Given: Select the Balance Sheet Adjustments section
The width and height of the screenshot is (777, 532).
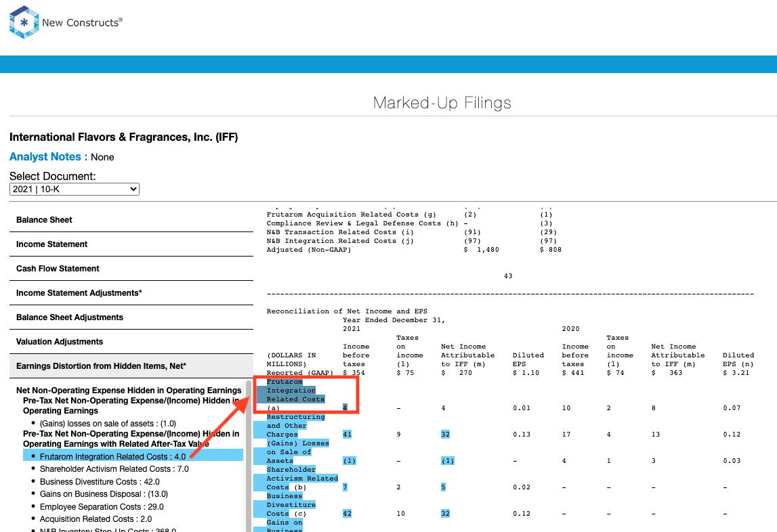Looking at the screenshot, I should tap(131, 317).
